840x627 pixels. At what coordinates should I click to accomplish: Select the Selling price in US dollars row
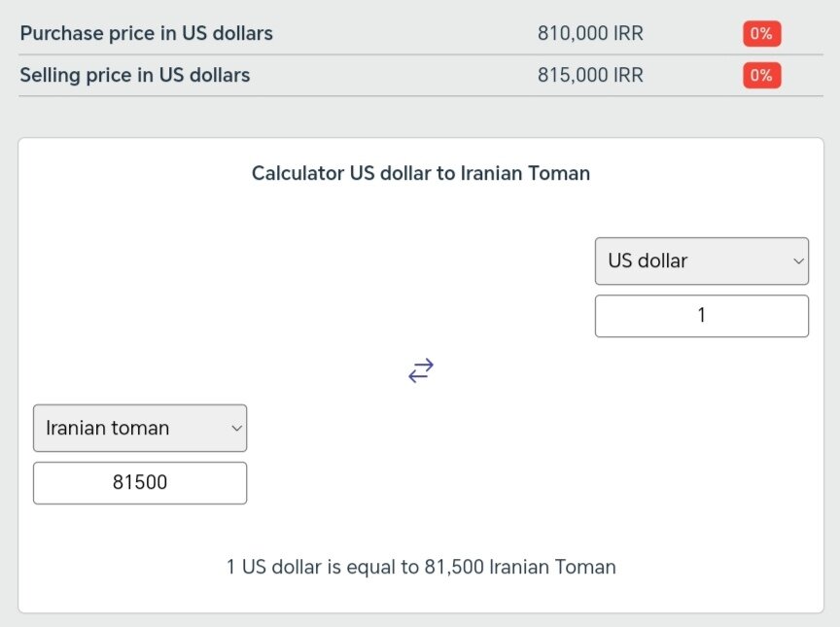point(136,75)
